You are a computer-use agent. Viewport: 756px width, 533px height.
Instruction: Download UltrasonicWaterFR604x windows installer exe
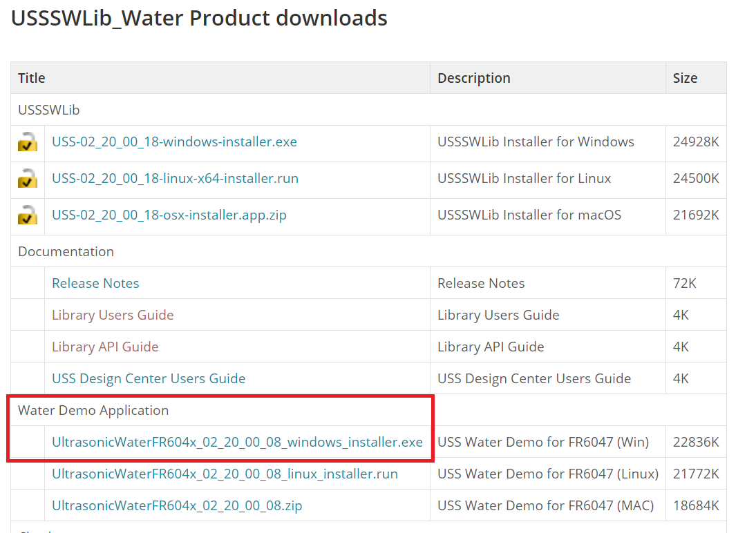coord(237,443)
